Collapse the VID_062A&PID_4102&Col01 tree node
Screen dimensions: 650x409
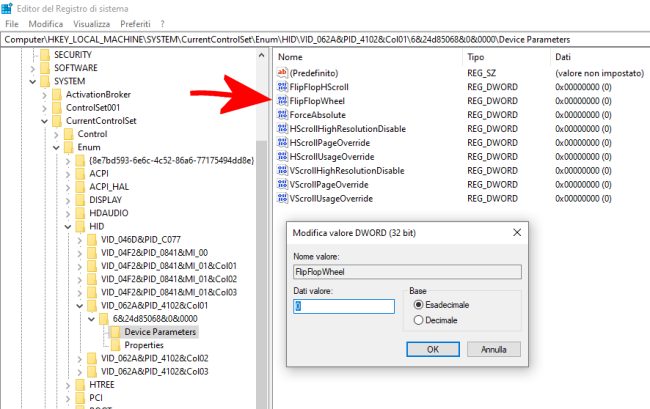coord(79,306)
